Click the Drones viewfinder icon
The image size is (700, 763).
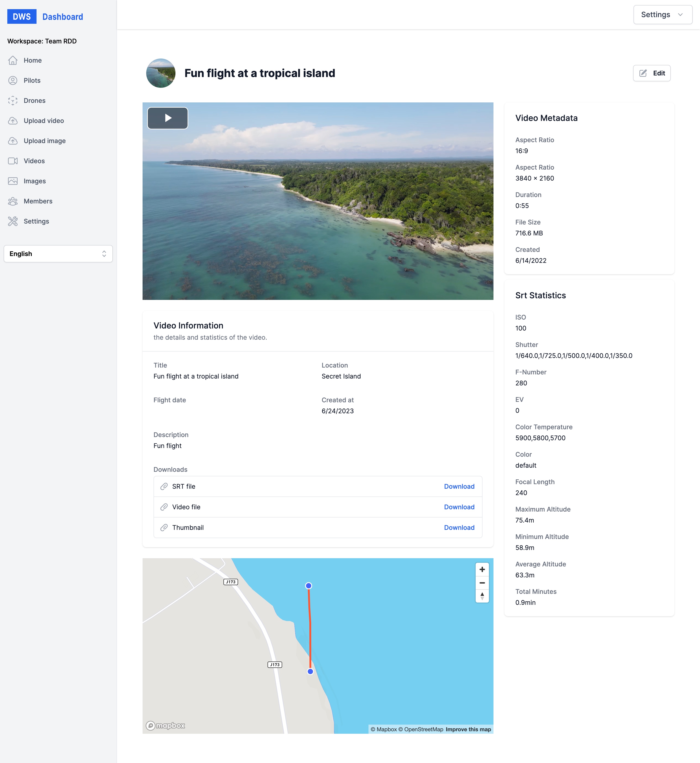[x=13, y=100]
